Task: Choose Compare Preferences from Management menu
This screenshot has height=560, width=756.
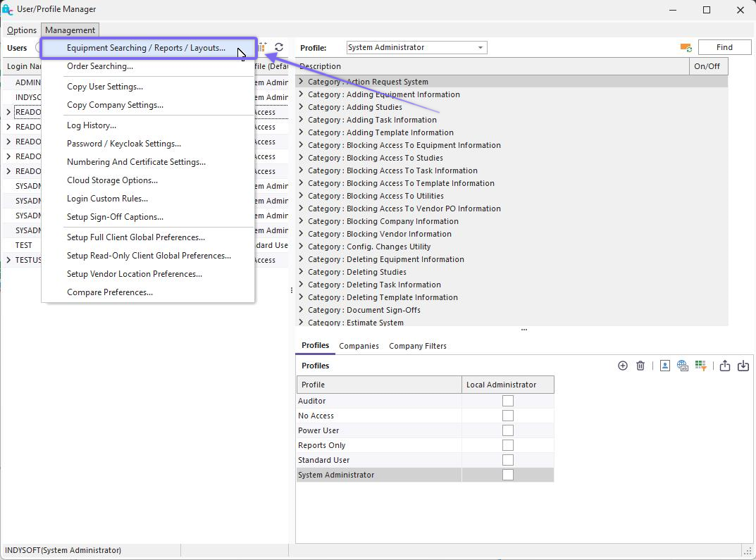Action: click(110, 292)
